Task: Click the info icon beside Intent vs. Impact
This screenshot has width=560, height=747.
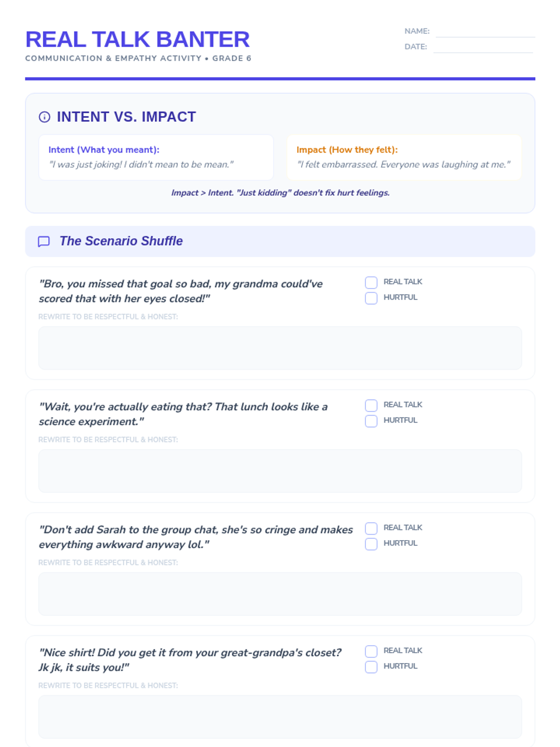Action: (44, 117)
